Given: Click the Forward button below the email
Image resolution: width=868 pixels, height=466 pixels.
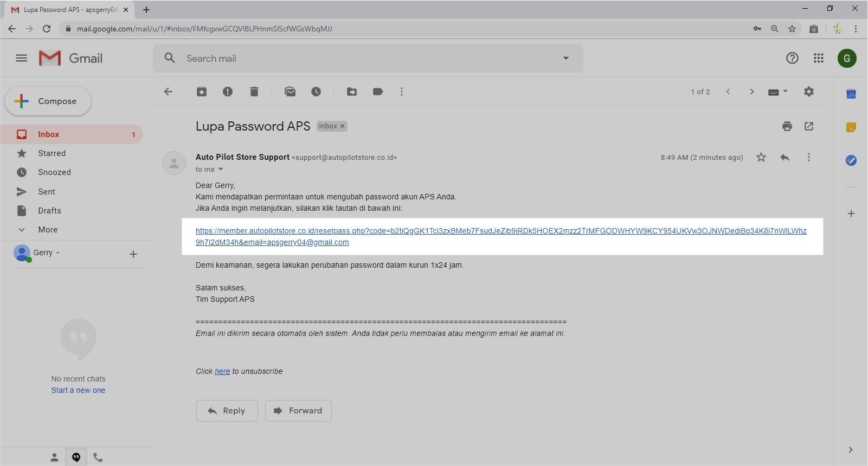Looking at the screenshot, I should pos(298,411).
